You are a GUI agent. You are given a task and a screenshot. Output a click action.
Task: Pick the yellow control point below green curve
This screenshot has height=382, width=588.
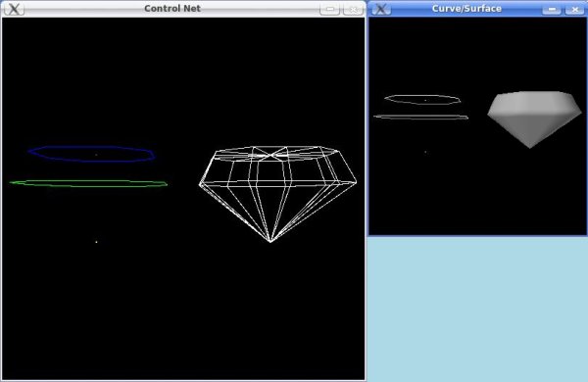point(96,242)
